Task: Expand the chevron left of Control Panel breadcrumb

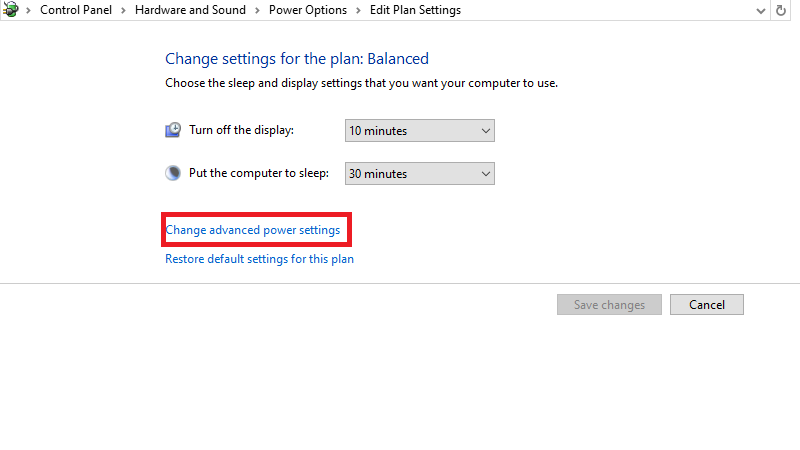Action: pyautogui.click(x=28, y=10)
